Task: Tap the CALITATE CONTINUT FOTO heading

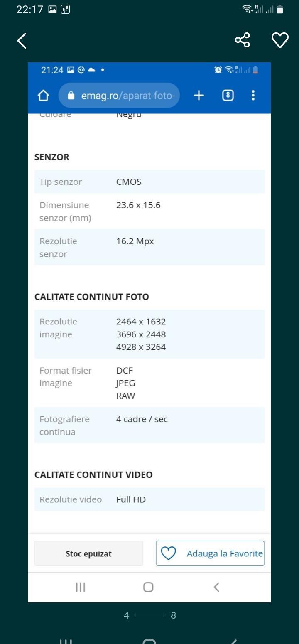Action: coord(92,297)
